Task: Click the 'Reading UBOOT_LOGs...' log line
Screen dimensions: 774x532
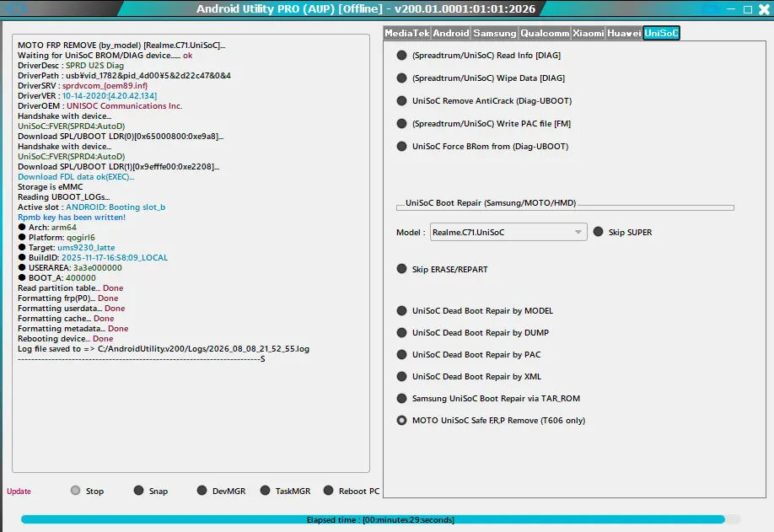Action: point(64,197)
